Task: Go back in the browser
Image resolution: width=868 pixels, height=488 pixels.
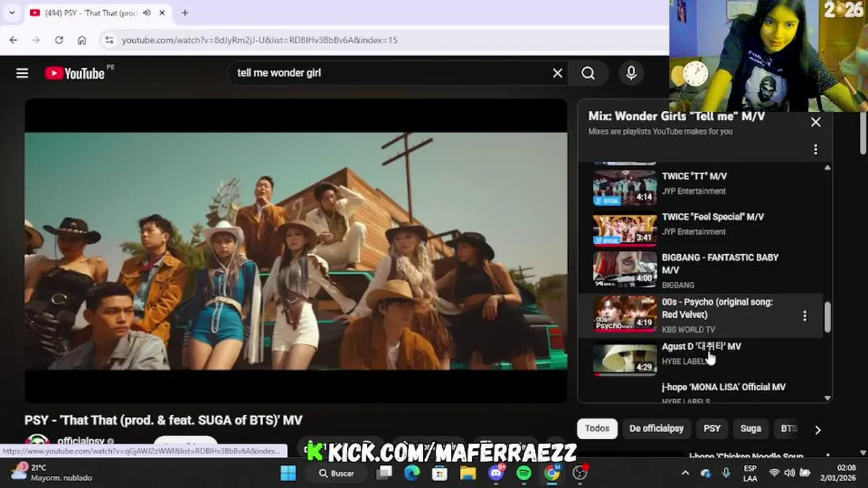Action: [x=14, y=40]
